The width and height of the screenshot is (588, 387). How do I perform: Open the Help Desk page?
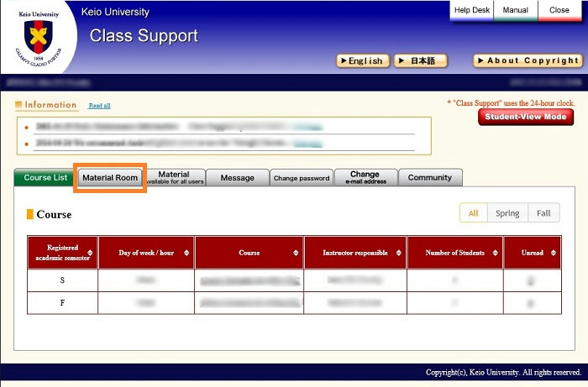coord(471,10)
